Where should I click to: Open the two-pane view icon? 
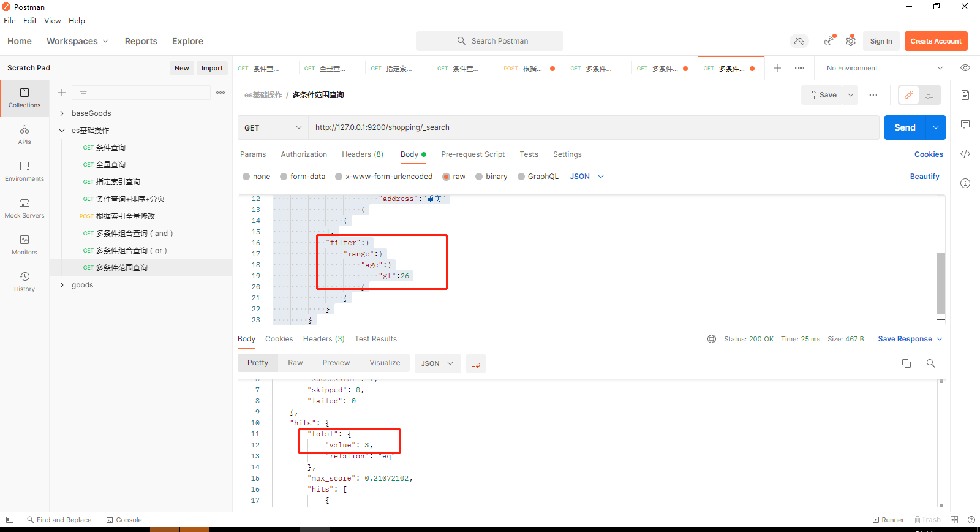[x=954, y=520]
